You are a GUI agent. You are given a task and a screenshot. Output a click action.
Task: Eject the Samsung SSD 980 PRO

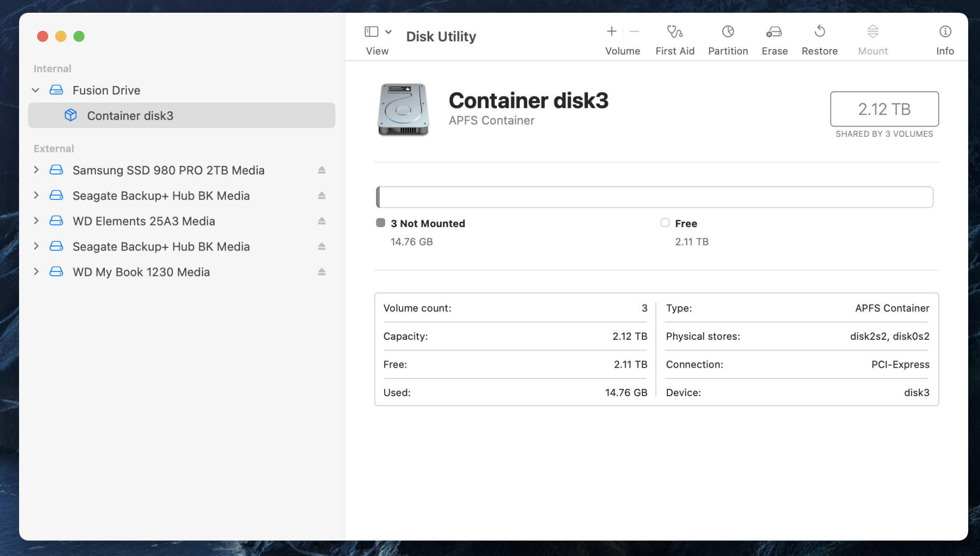click(x=321, y=170)
